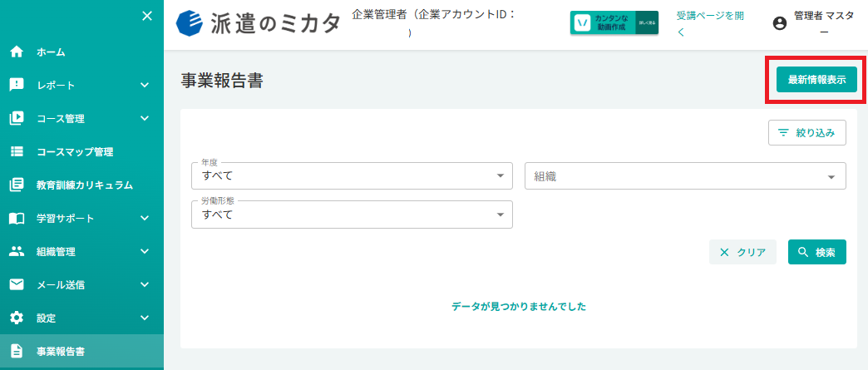Open the 管理者 マスター account menu
The image size is (868, 370).
[815, 23]
